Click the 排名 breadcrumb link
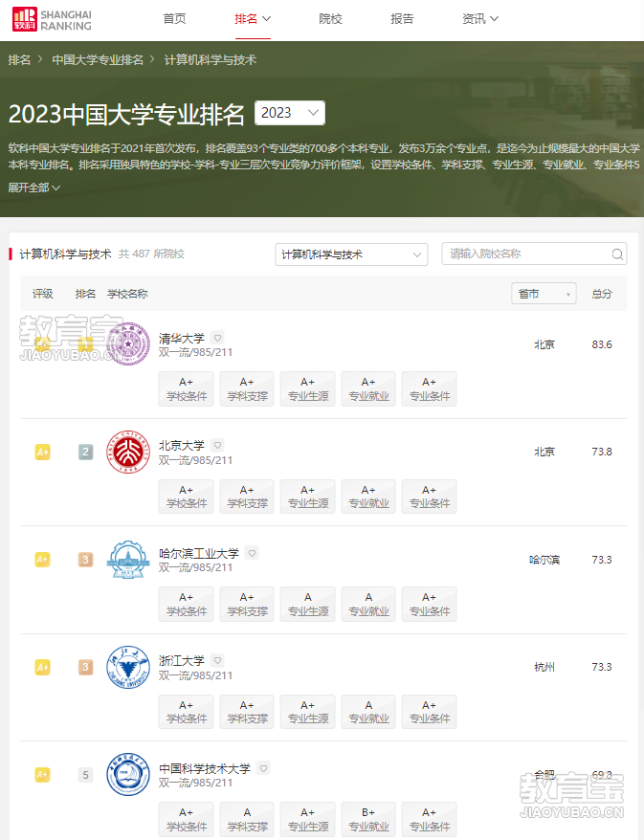 (19, 59)
